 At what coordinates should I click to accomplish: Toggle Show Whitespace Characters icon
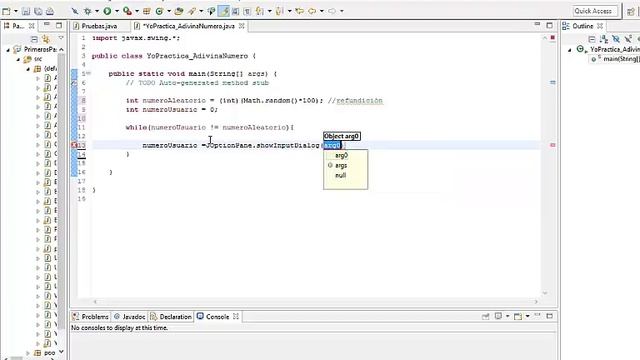click(247, 11)
